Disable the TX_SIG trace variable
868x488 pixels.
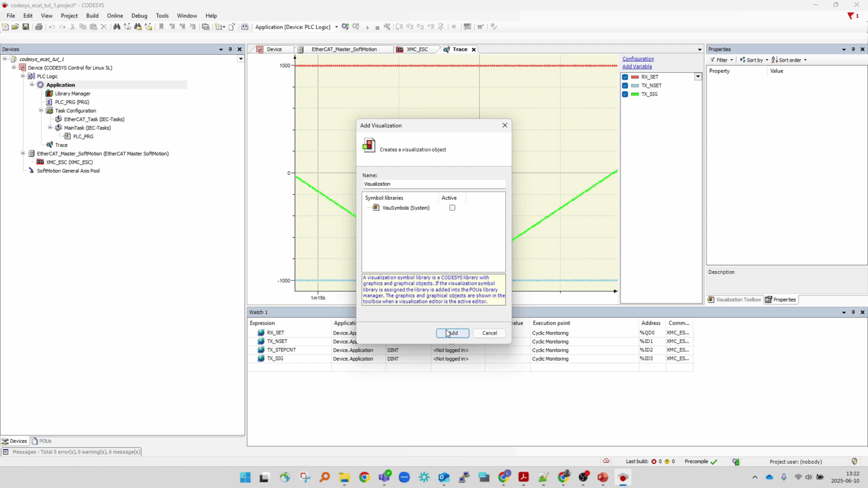[x=625, y=94]
